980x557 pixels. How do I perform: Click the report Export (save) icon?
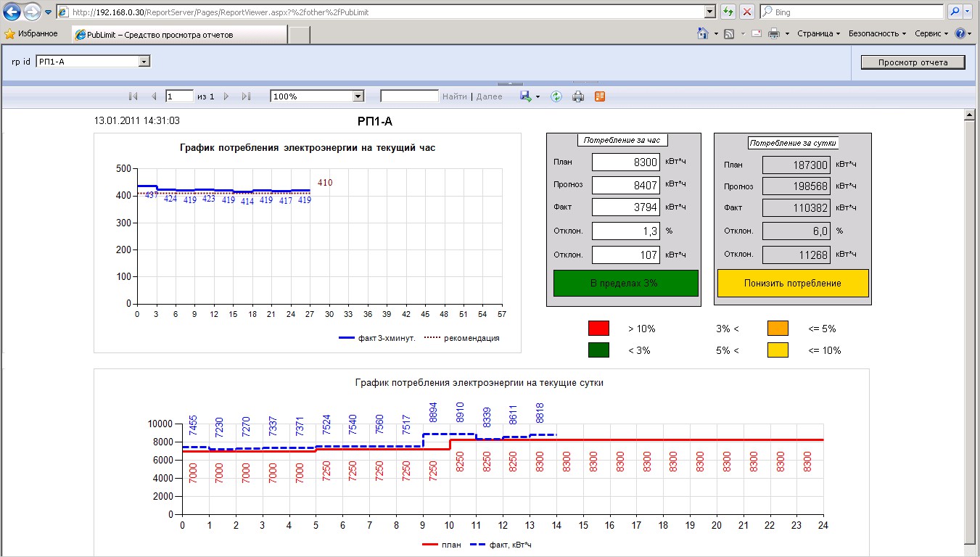click(x=525, y=96)
